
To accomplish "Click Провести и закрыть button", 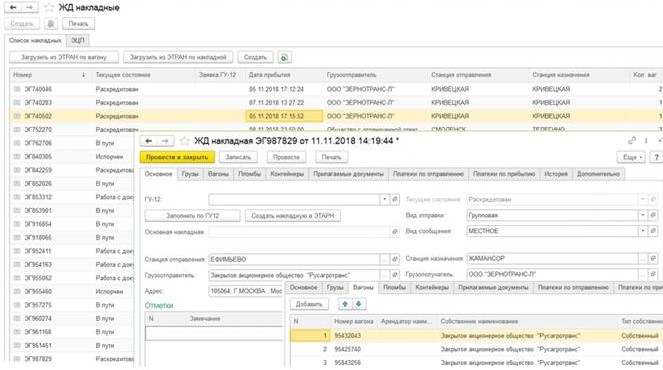I will (177, 157).
